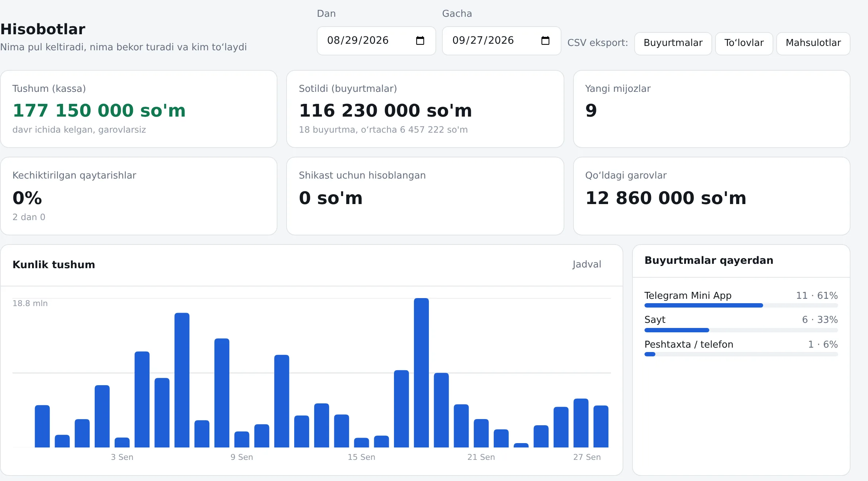Click the Telegram Mini App progress bar

741,305
